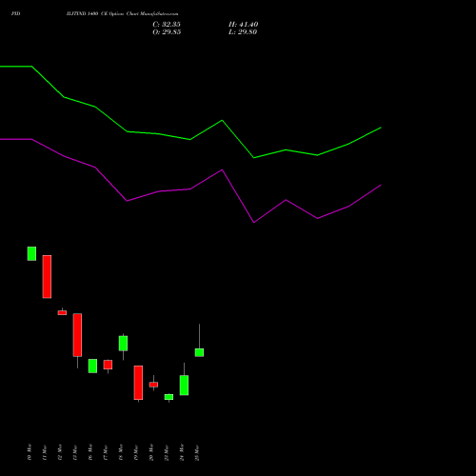Select the tall red candle for 11 Mar

point(47,277)
